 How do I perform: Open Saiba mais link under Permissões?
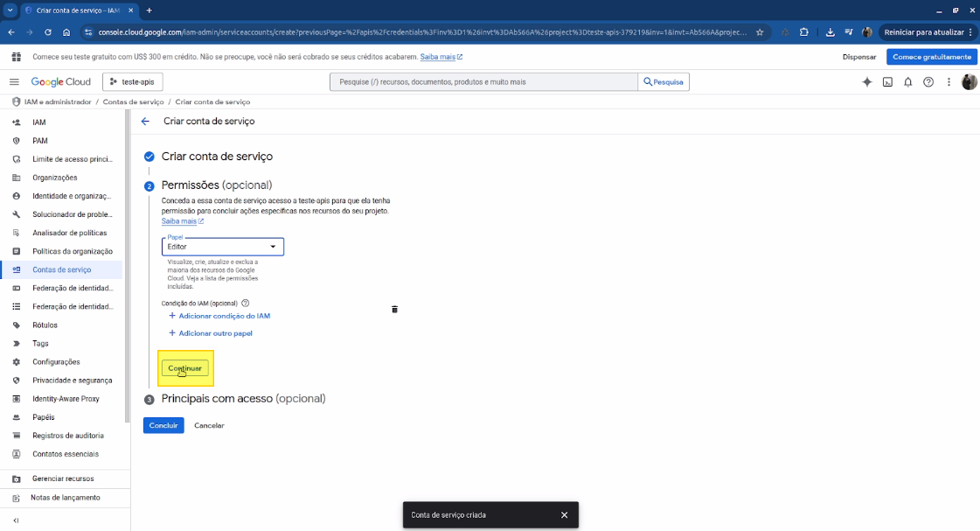pyautogui.click(x=183, y=221)
